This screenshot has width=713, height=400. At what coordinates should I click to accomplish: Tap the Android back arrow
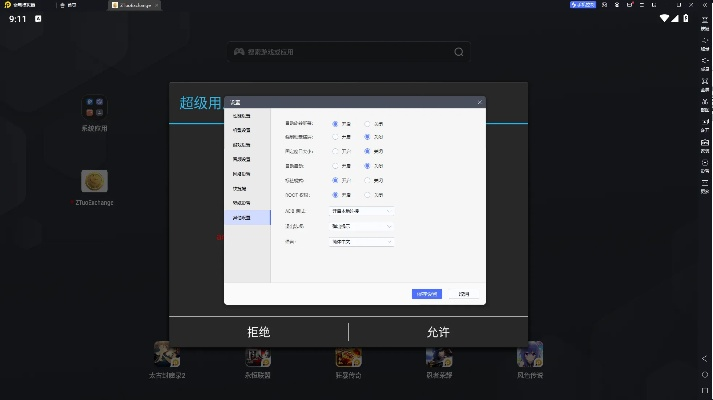click(x=705, y=359)
